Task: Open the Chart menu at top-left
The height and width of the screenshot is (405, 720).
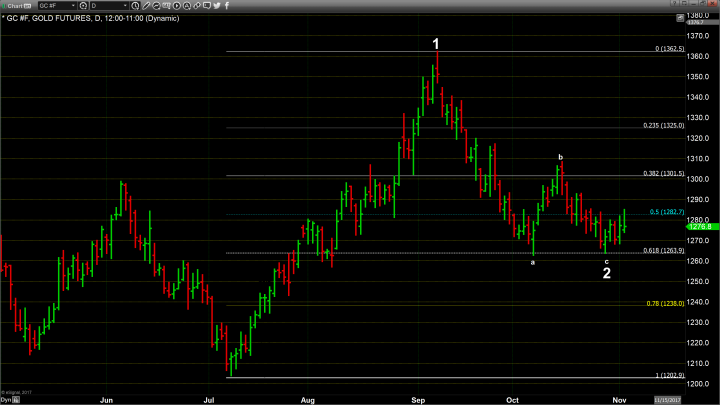Action: 14,6
